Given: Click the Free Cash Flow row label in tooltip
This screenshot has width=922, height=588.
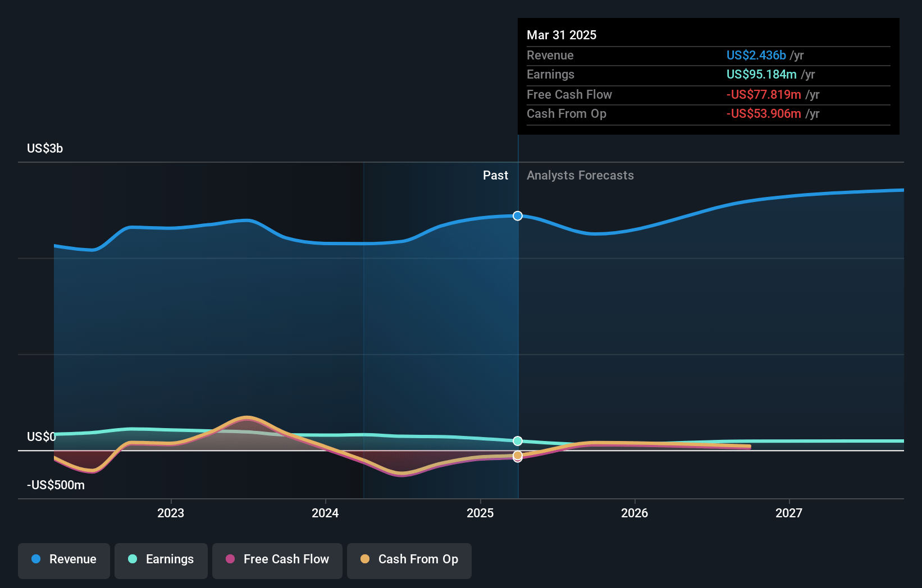Looking at the screenshot, I should coord(569,95).
